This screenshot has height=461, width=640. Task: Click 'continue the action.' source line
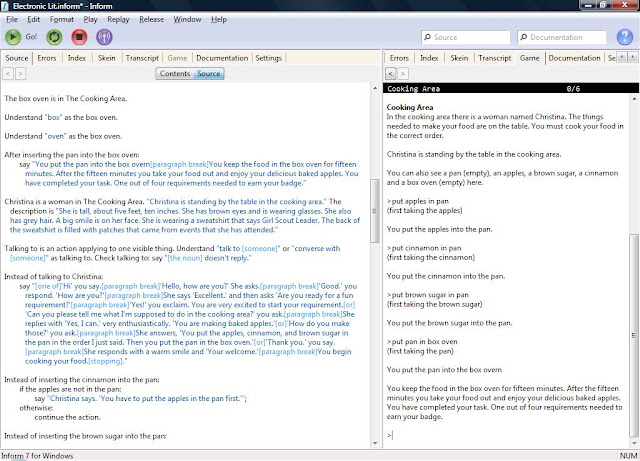tap(67, 417)
